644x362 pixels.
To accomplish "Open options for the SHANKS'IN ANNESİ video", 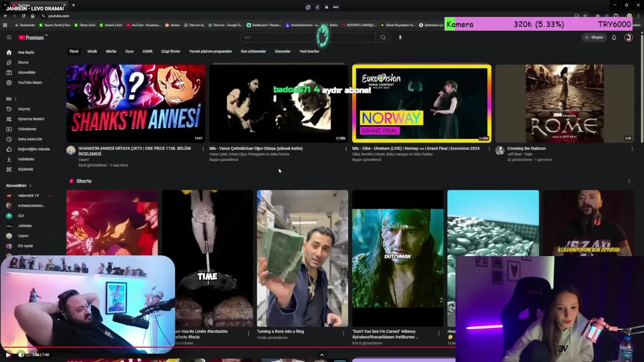I will (203, 149).
